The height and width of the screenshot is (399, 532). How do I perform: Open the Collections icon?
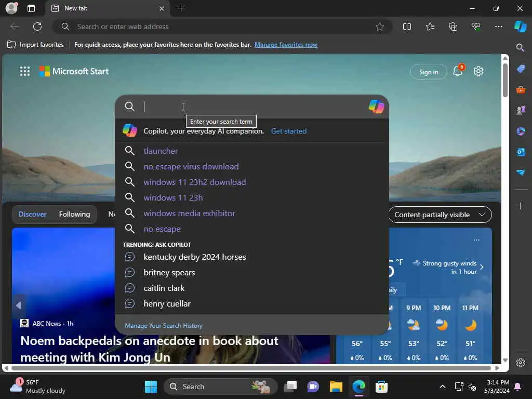(453, 26)
